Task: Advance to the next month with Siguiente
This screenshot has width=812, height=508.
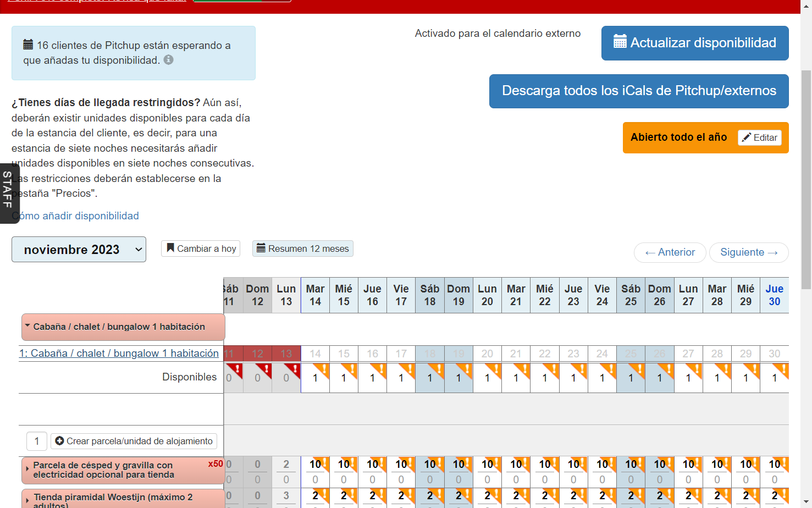Action: pos(749,252)
